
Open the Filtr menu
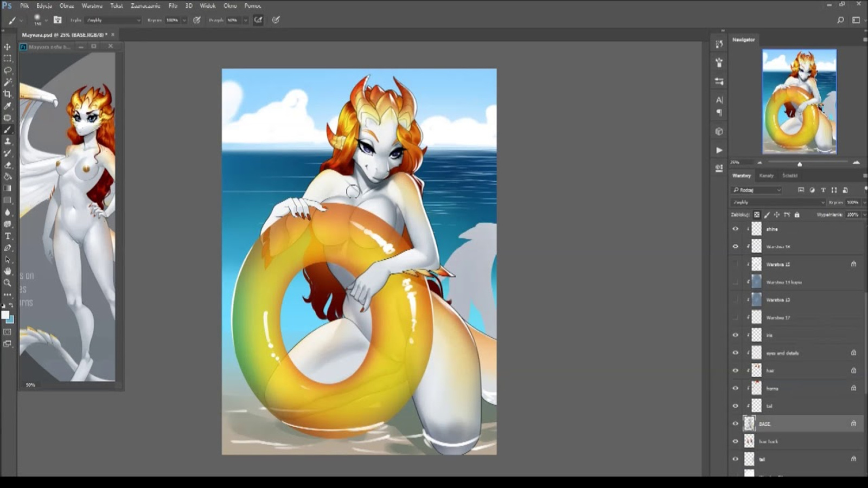[173, 6]
